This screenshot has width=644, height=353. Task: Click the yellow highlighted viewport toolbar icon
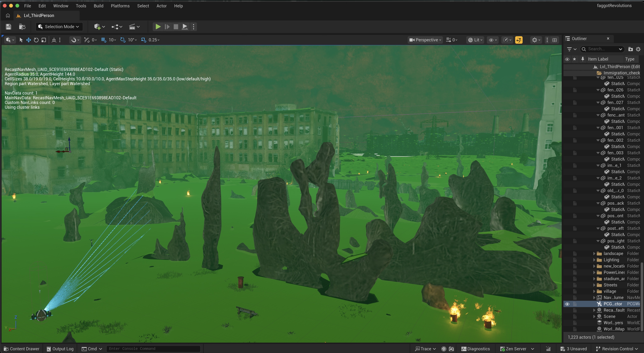point(519,40)
